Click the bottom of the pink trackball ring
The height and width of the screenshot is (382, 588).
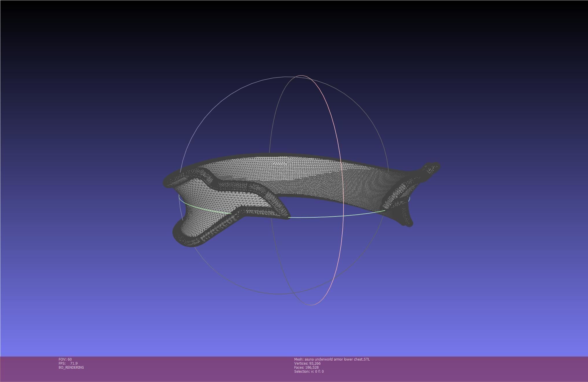coord(311,305)
